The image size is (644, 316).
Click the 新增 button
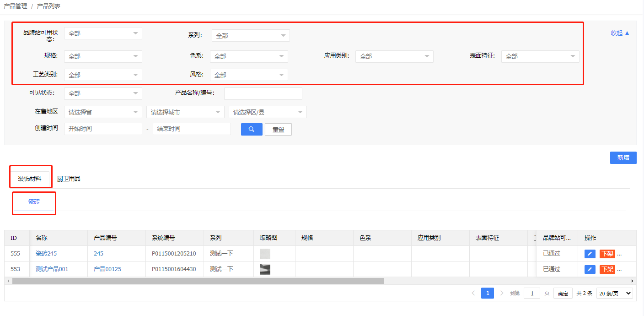click(x=623, y=158)
